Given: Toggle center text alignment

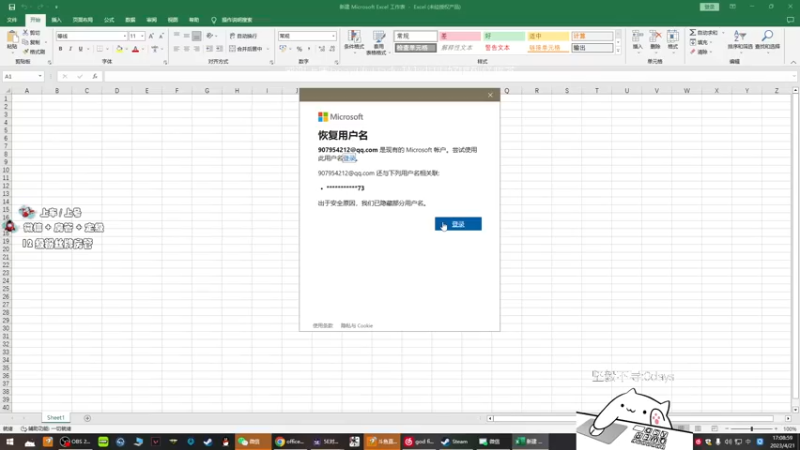Looking at the screenshot, I should pos(187,48).
